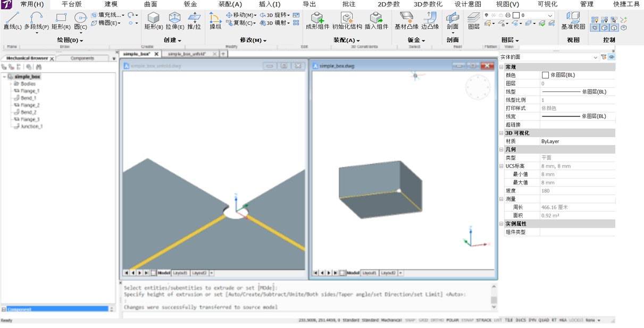This screenshot has height=328, width=644.
Task: Expand the 绘图(D) panel dropdown
Action: coord(70,40)
